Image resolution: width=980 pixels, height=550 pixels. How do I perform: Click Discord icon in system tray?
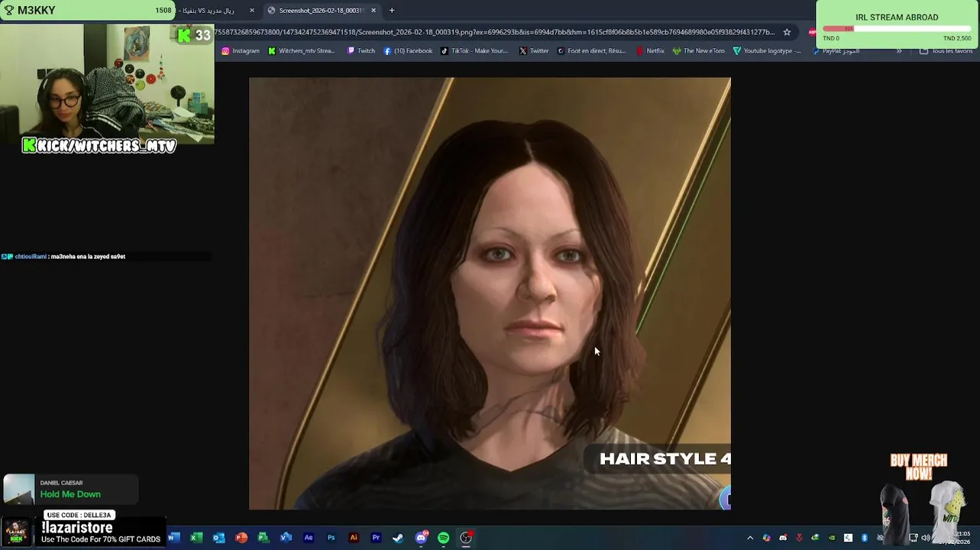tap(783, 538)
